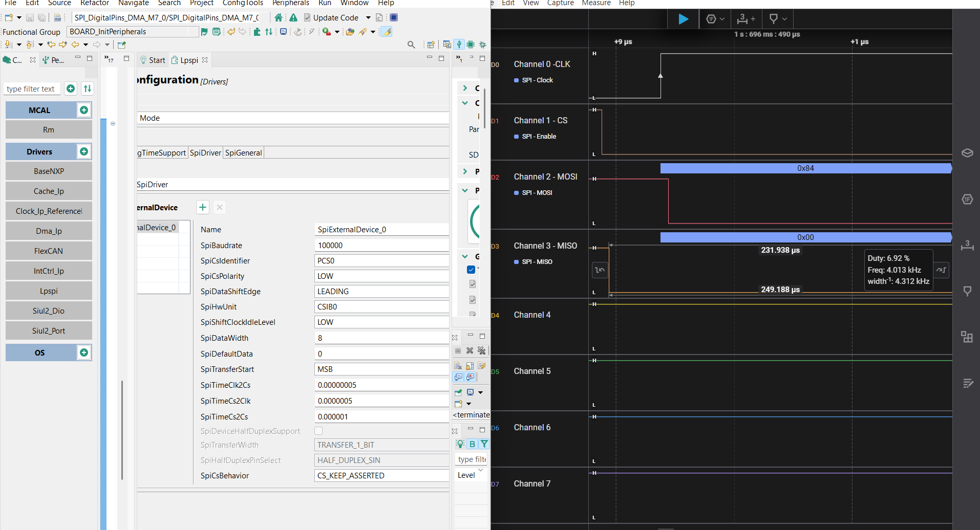
Task: Switch to the SpiGeneral tab
Action: 243,152
